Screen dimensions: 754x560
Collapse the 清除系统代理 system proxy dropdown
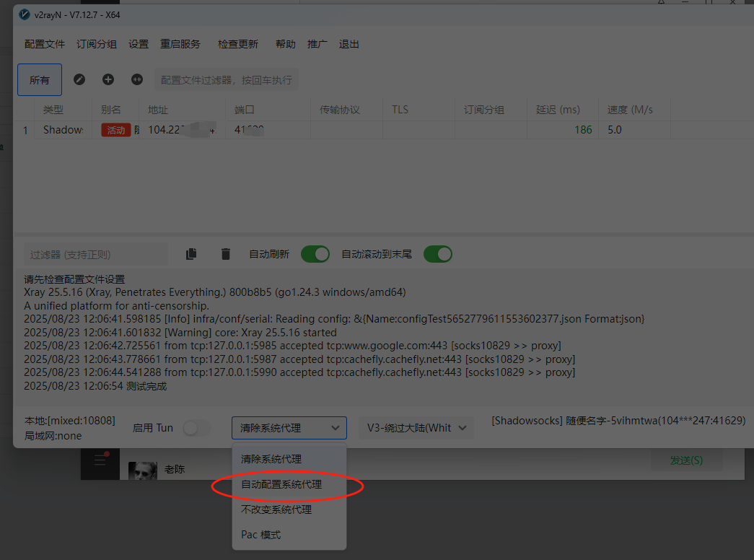coord(289,428)
